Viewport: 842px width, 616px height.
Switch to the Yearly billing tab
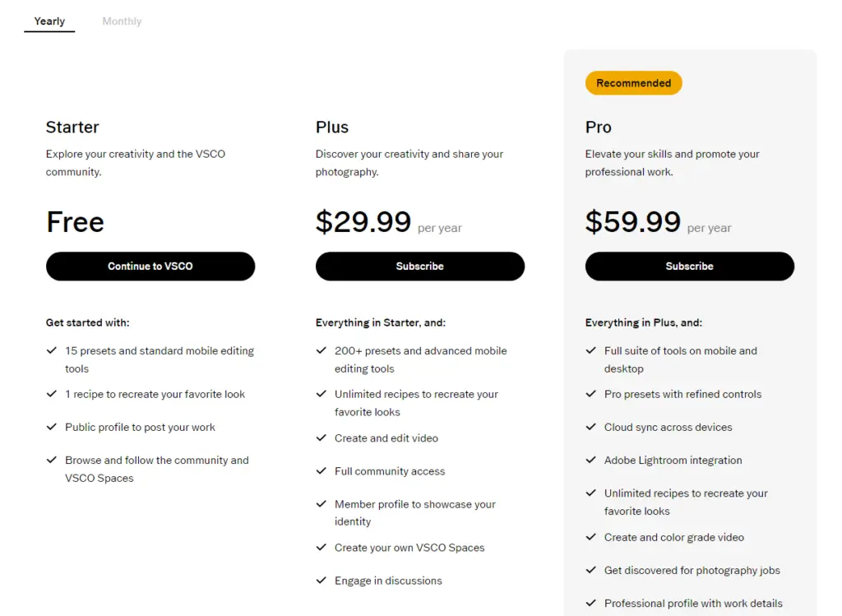pyautogui.click(x=49, y=21)
